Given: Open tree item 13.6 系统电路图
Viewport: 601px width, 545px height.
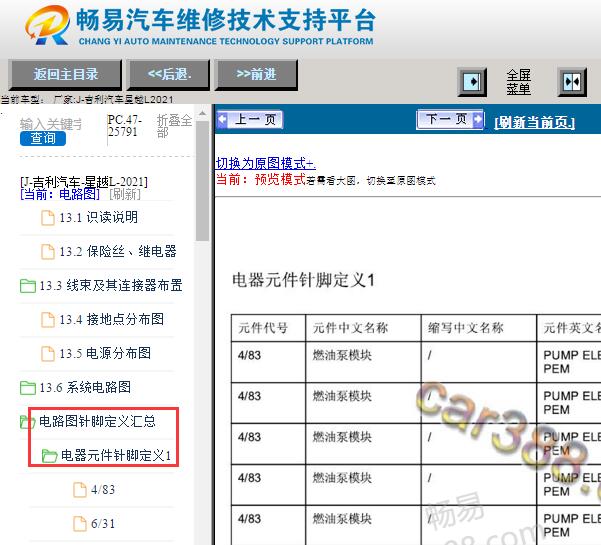Looking at the screenshot, I should tap(85, 388).
